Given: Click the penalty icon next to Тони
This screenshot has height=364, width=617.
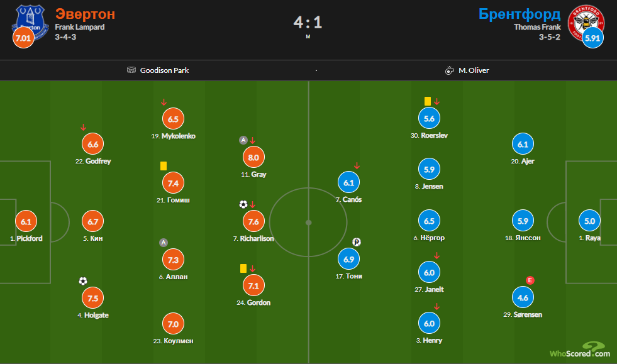Looking at the screenshot, I should [357, 242].
